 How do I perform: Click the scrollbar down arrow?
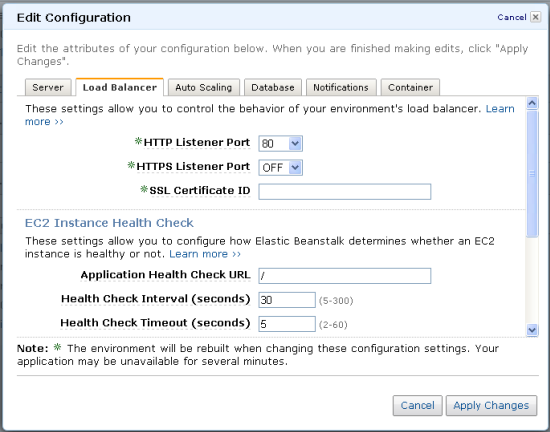coord(532,330)
